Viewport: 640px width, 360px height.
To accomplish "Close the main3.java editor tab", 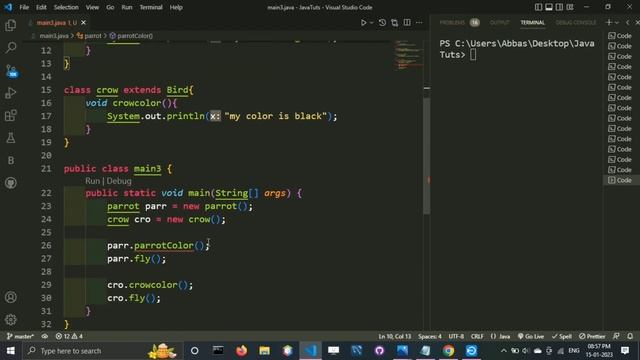I will click(x=83, y=22).
